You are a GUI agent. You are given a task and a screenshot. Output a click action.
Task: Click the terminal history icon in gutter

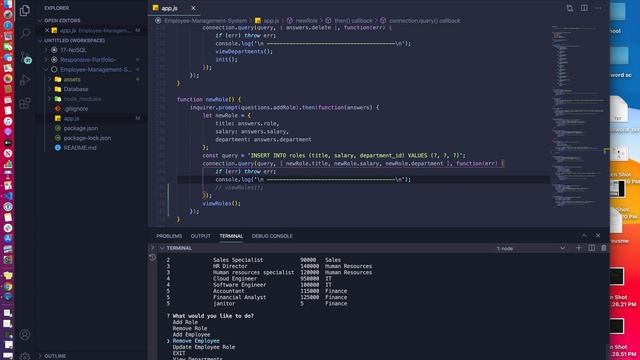tap(153, 257)
